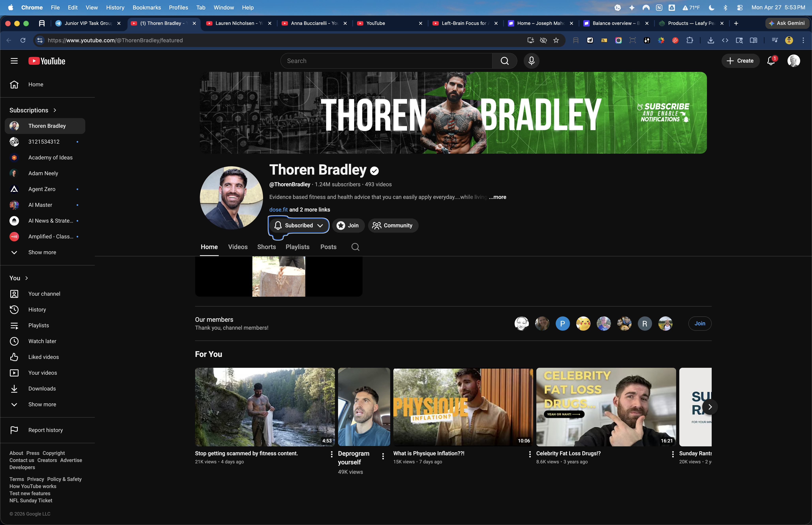The height and width of the screenshot is (525, 812).
Task: Click the YouTube search input field
Action: pyautogui.click(x=386, y=61)
